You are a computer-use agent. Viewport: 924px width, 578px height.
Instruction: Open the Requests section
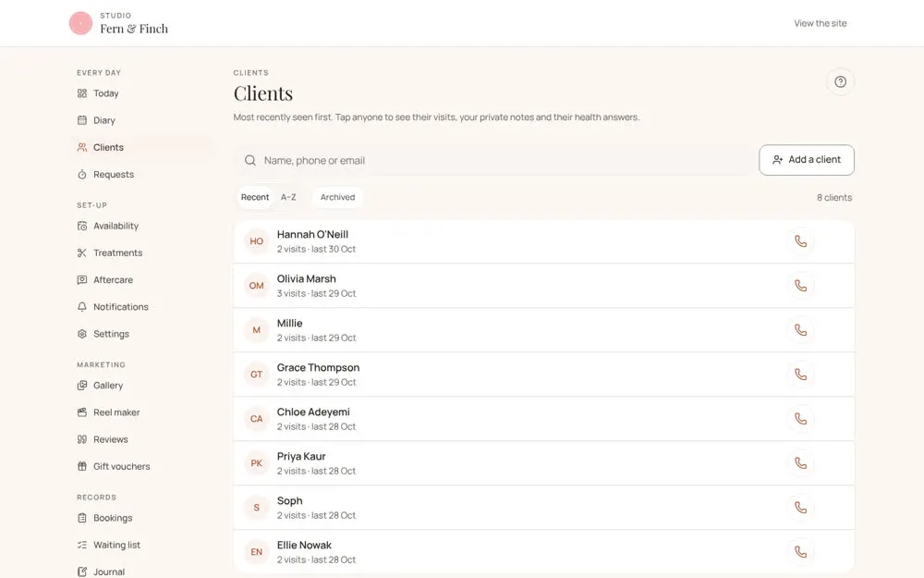141,175
